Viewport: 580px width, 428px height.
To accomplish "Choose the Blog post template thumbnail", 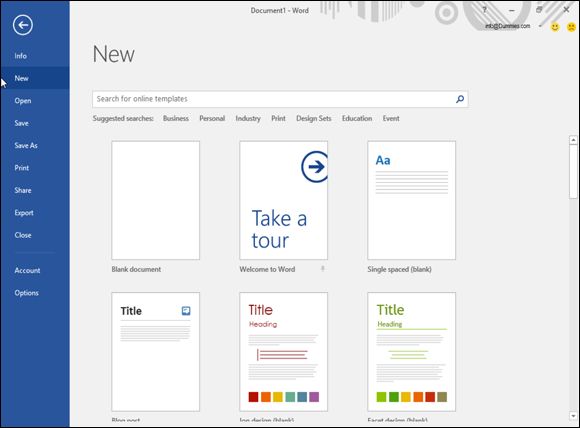I will (x=156, y=352).
